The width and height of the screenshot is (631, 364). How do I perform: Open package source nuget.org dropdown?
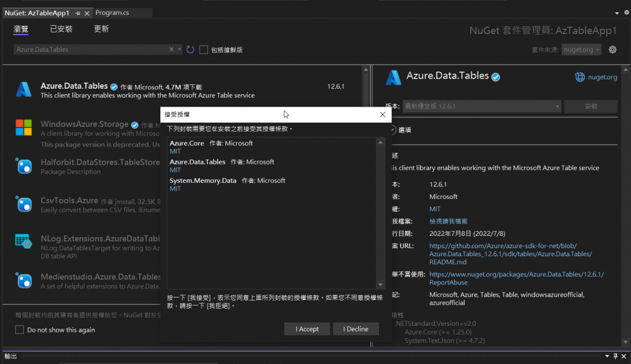[x=581, y=49]
